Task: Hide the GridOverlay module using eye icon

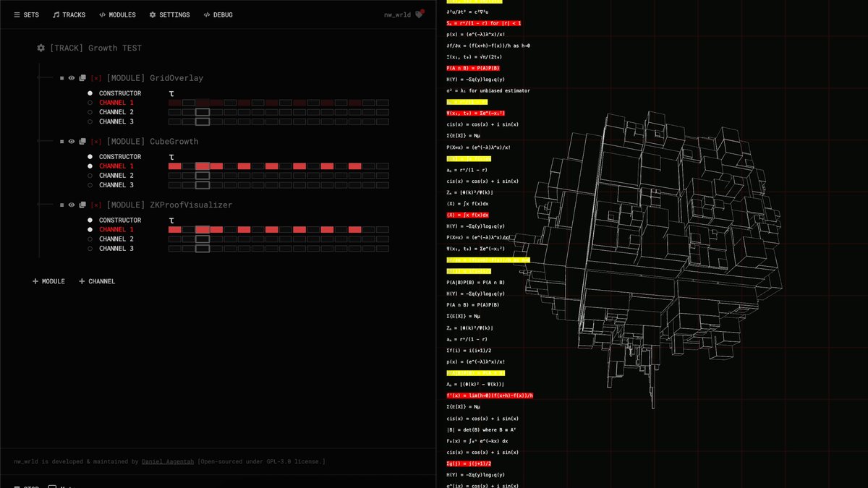Action: [x=72, y=78]
